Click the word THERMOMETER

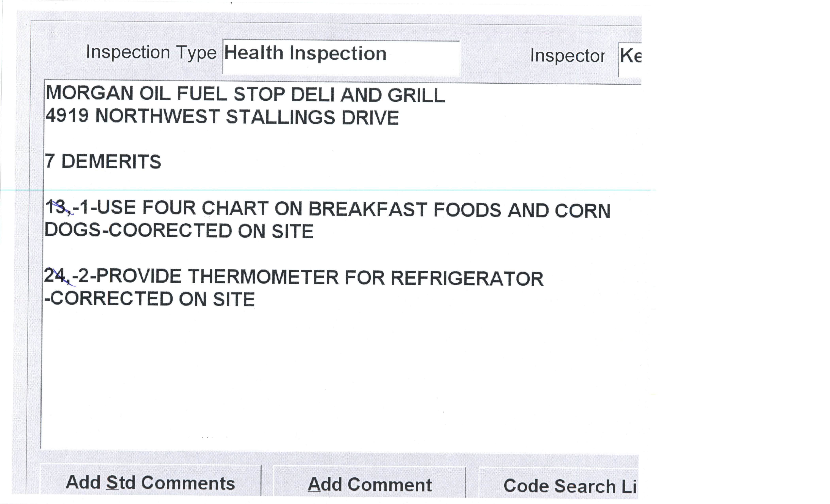coord(263,277)
